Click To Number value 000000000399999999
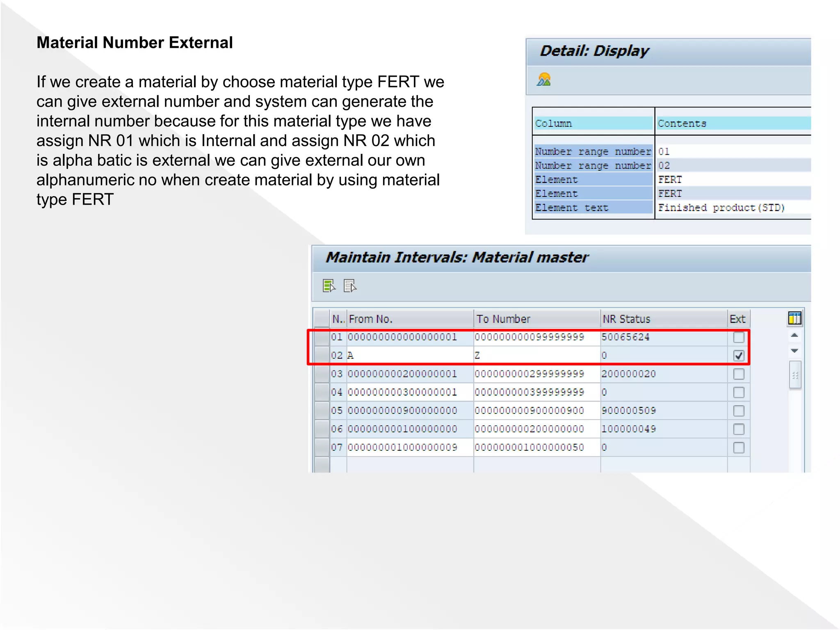Viewport: 840px width, 630px height. point(530,393)
